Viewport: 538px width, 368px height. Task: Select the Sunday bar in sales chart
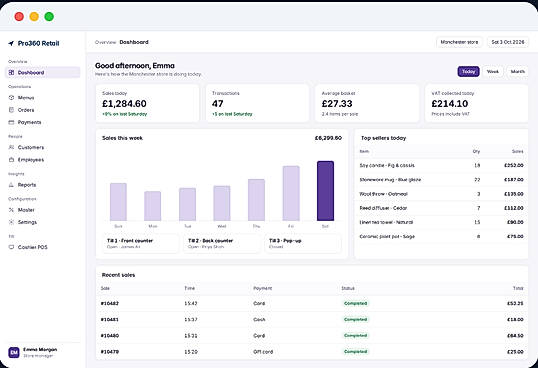118,202
